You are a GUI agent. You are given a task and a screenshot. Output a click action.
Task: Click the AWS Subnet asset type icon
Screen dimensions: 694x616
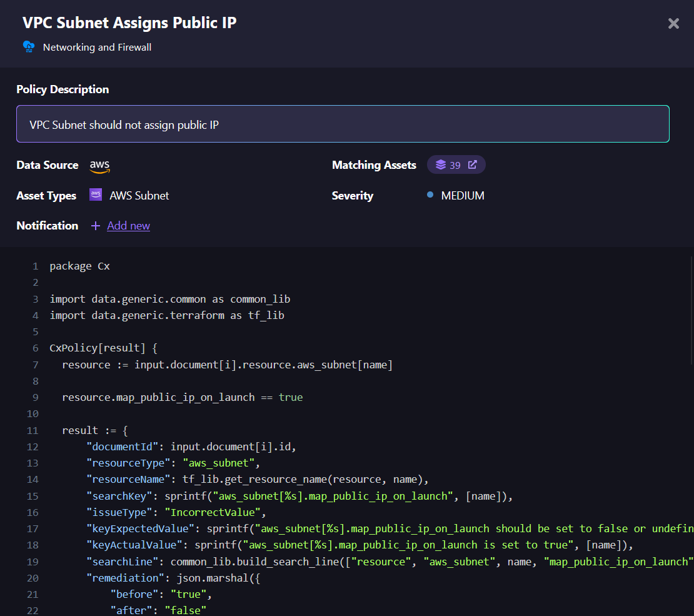click(x=96, y=195)
